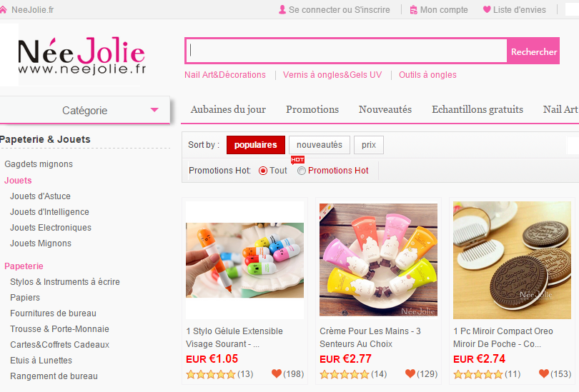
Task: Expand the Jouets category in sidebar
Action: pos(18,181)
